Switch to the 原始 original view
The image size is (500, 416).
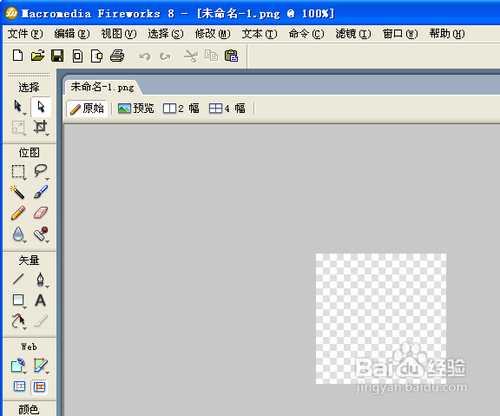[x=87, y=108]
